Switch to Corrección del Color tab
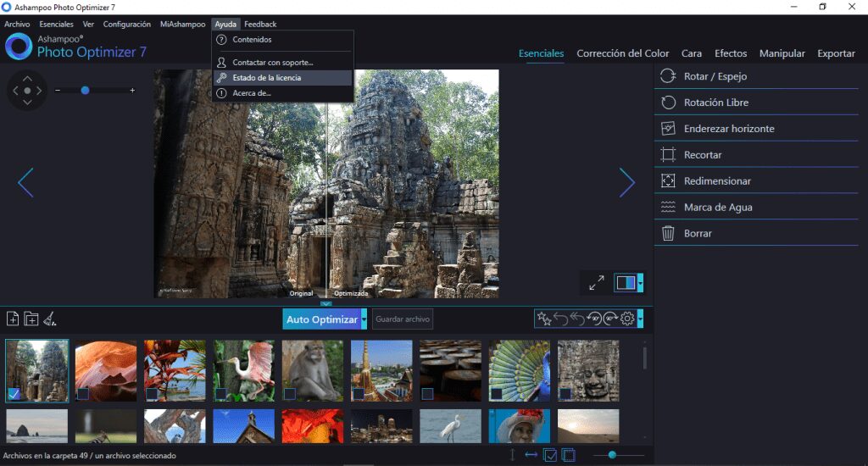This screenshot has height=466, width=868. pyautogui.click(x=623, y=53)
